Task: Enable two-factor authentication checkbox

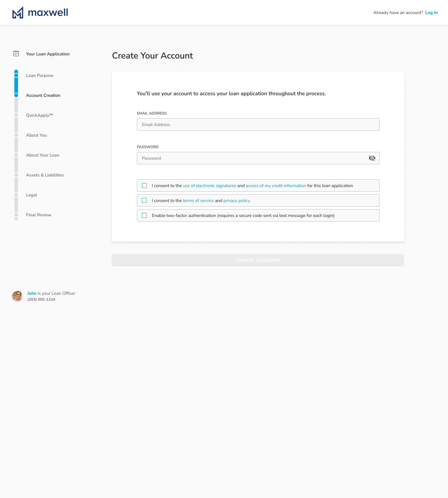Action: (x=144, y=215)
